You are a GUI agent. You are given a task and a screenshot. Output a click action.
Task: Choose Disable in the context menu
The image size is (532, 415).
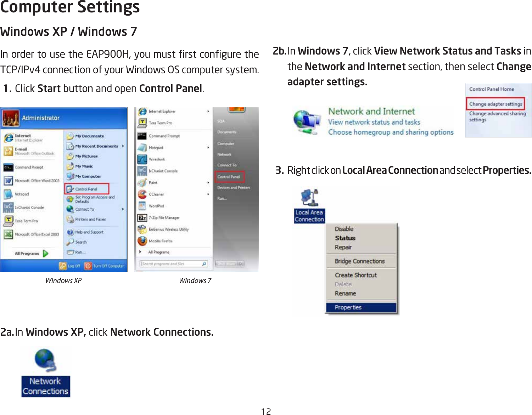[x=344, y=229]
